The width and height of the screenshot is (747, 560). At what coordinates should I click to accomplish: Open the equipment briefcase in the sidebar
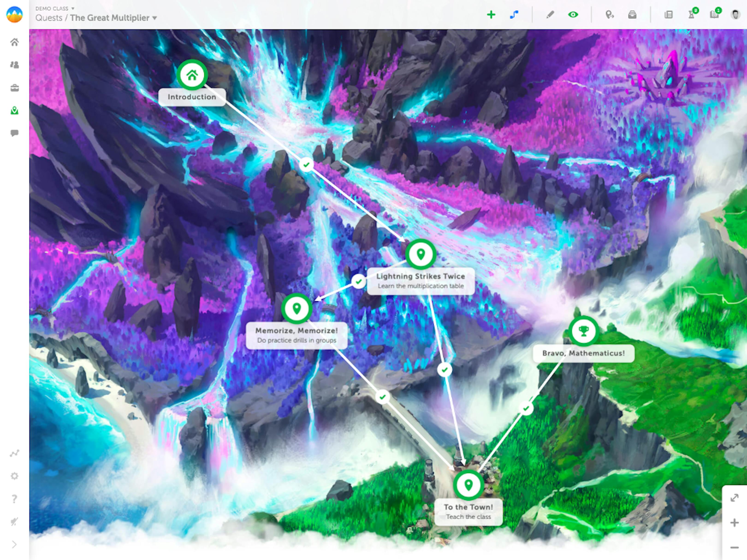click(15, 88)
